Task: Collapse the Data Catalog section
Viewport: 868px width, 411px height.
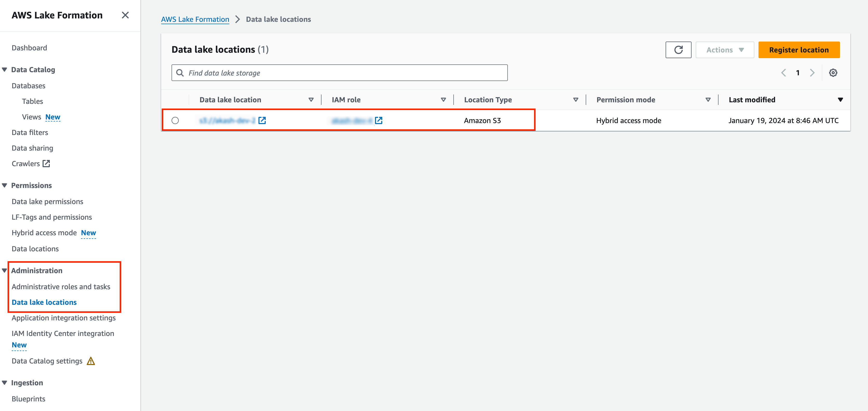Action: tap(4, 70)
